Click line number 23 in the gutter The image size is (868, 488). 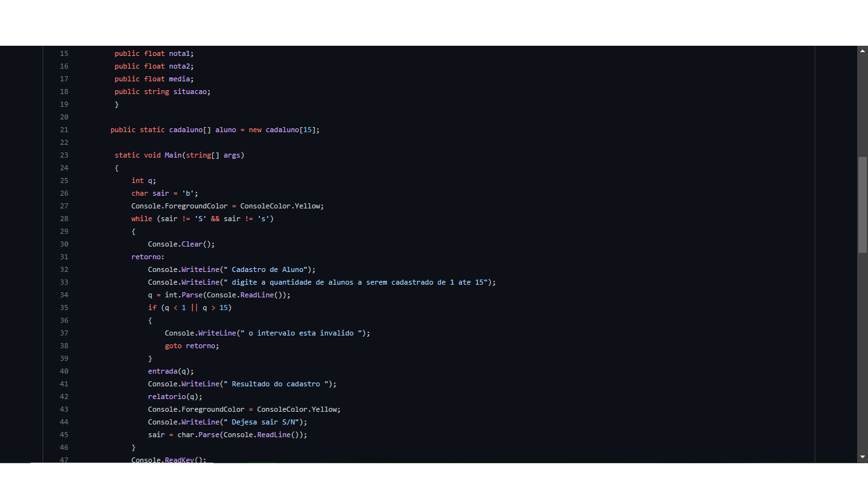point(64,155)
